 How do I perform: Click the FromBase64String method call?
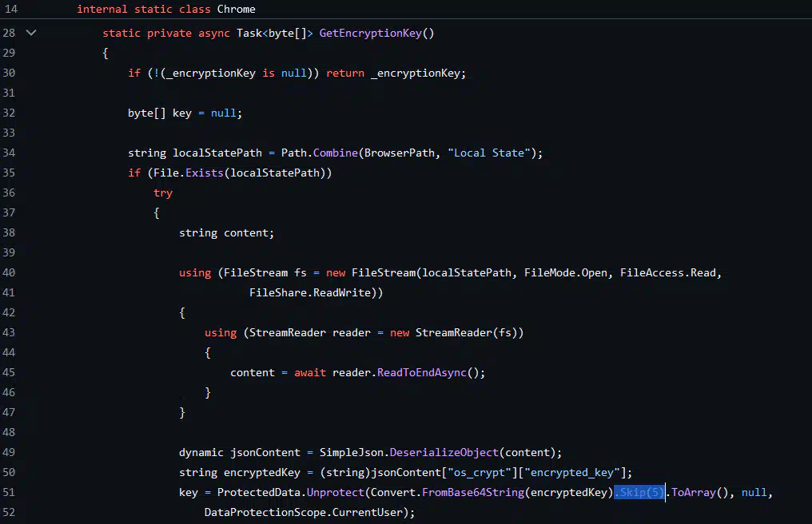coord(473,492)
